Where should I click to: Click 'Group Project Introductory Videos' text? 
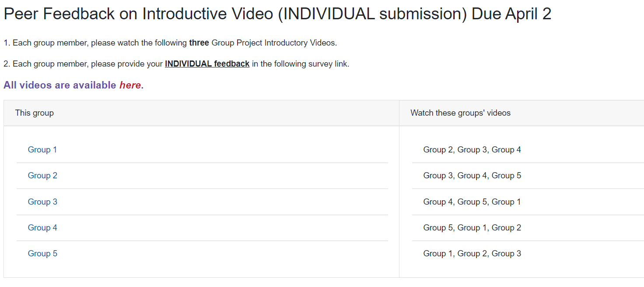[273, 43]
